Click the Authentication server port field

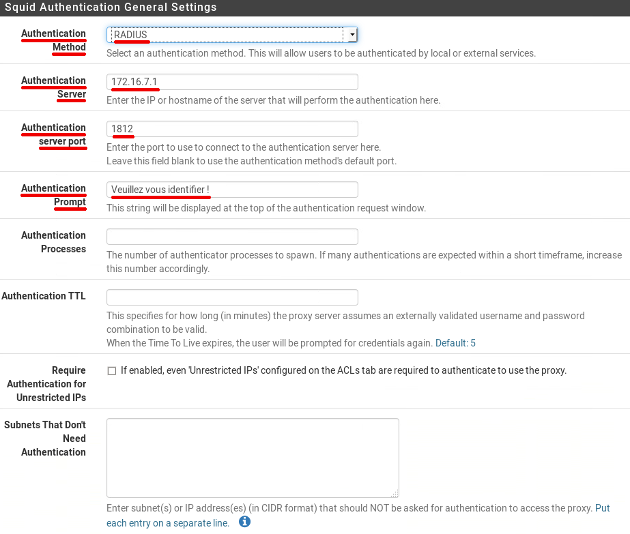(232, 129)
